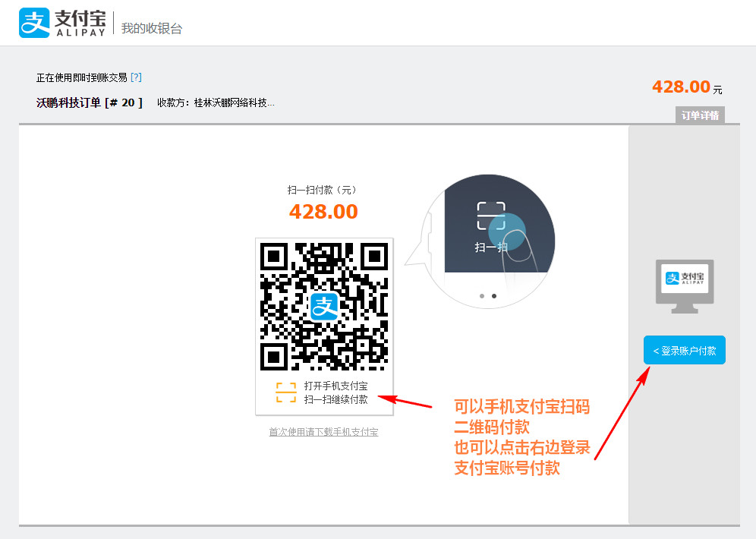Select the second carousel dot
Screen dimensions: 756x539
(493, 296)
